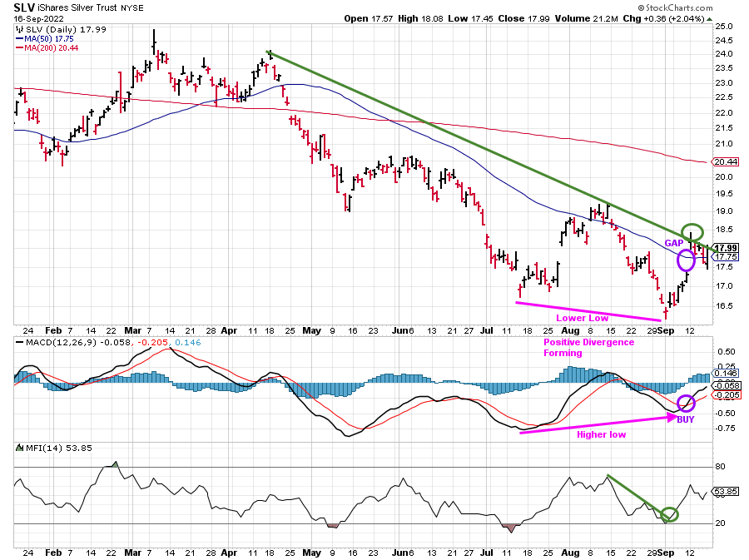Click the MA(200) 20.44 legend entry
Screen dimensions: 749x560
[51, 47]
